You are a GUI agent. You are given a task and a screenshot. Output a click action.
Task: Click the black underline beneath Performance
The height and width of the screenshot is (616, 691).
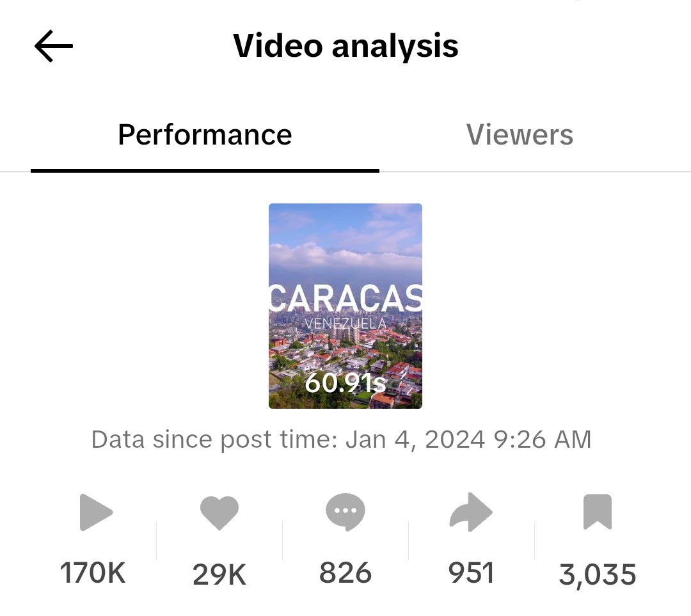click(205, 171)
